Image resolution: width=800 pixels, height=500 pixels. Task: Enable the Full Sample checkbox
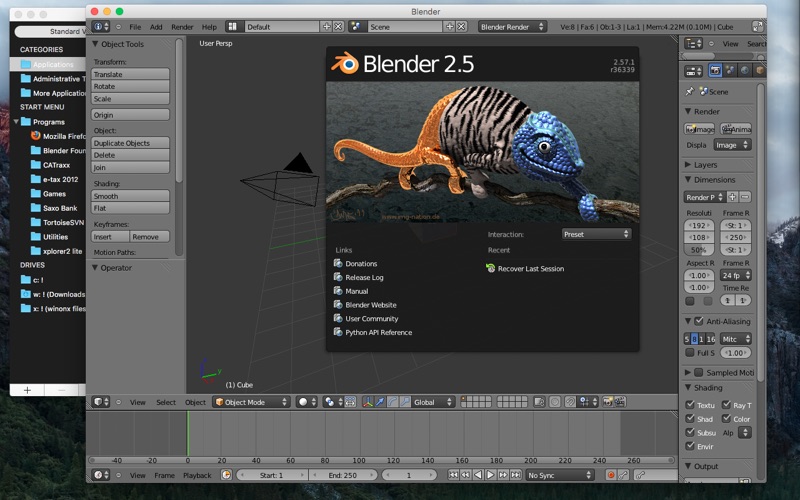pos(690,353)
